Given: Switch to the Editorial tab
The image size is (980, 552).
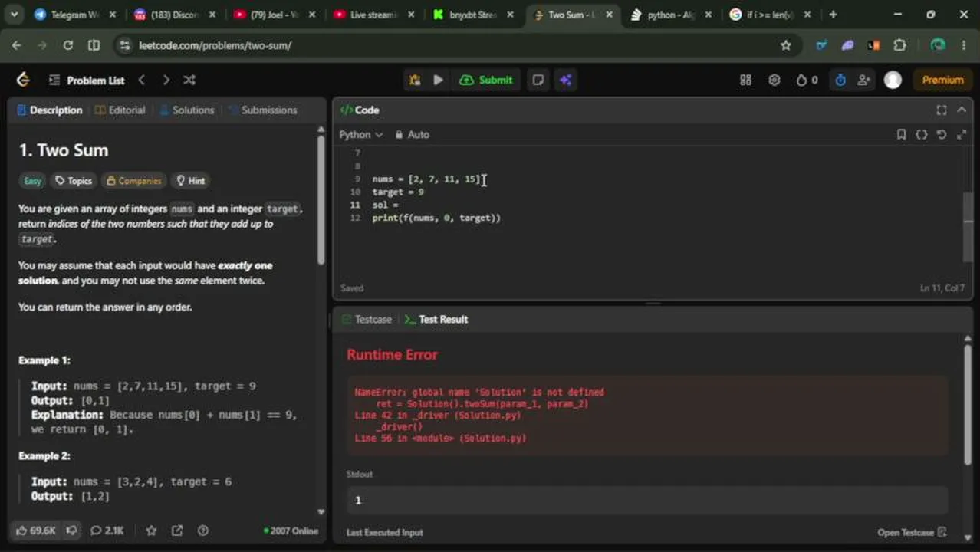Looking at the screenshot, I should pyautogui.click(x=120, y=110).
